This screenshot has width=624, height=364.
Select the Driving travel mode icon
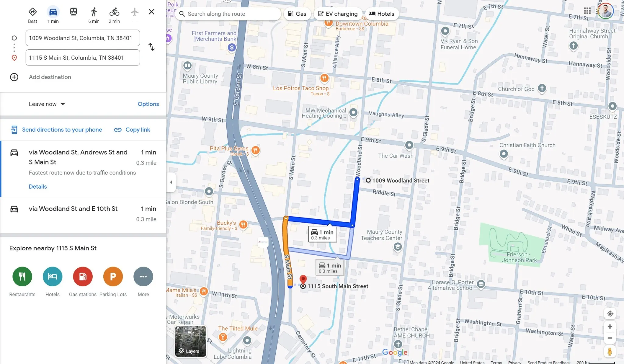(x=53, y=12)
